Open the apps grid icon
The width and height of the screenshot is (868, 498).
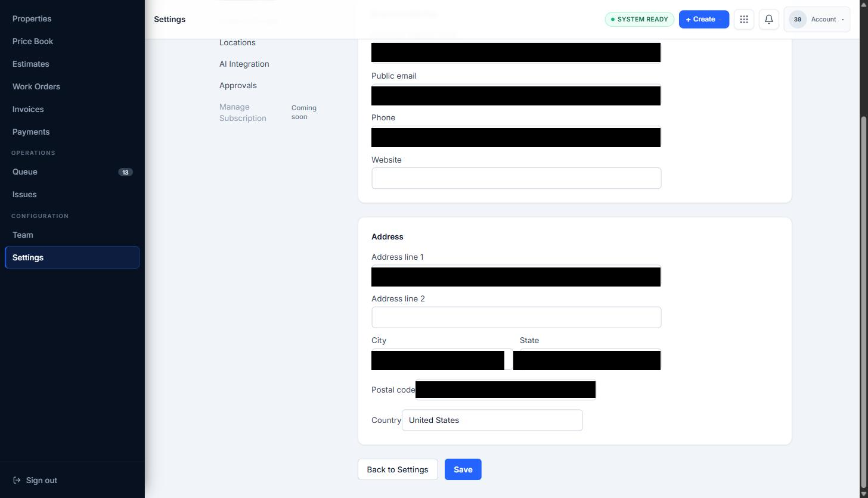pyautogui.click(x=744, y=19)
